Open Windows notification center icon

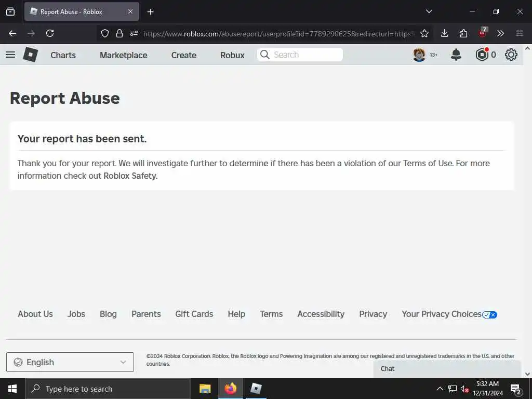[516, 390]
